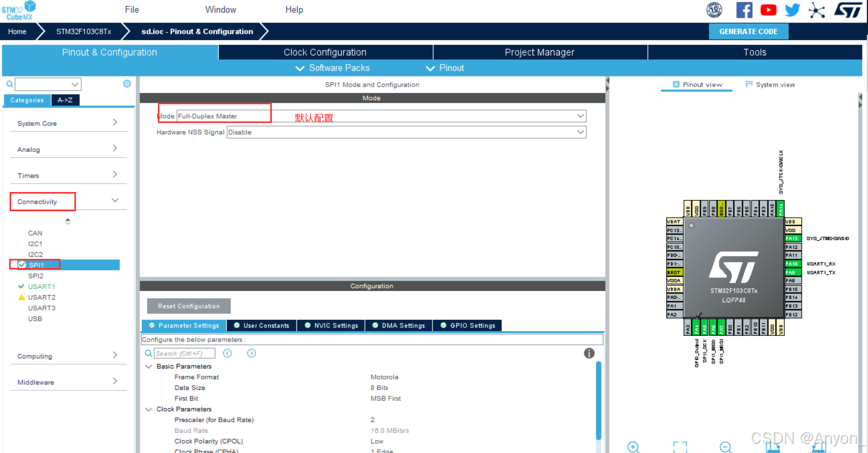This screenshot has width=868, height=453.
Task: Expand the Computing category
Action: click(68, 356)
